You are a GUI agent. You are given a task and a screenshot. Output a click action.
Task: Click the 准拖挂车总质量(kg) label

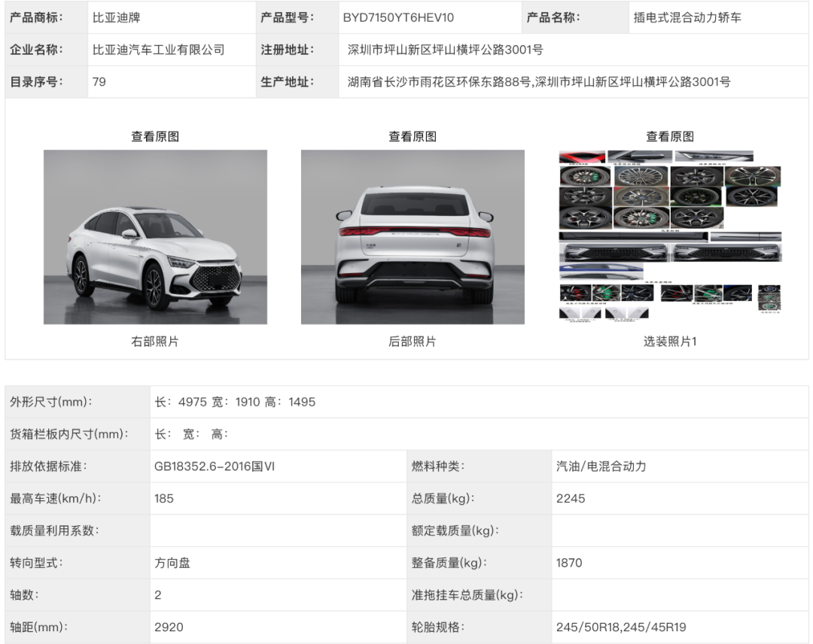(467, 595)
